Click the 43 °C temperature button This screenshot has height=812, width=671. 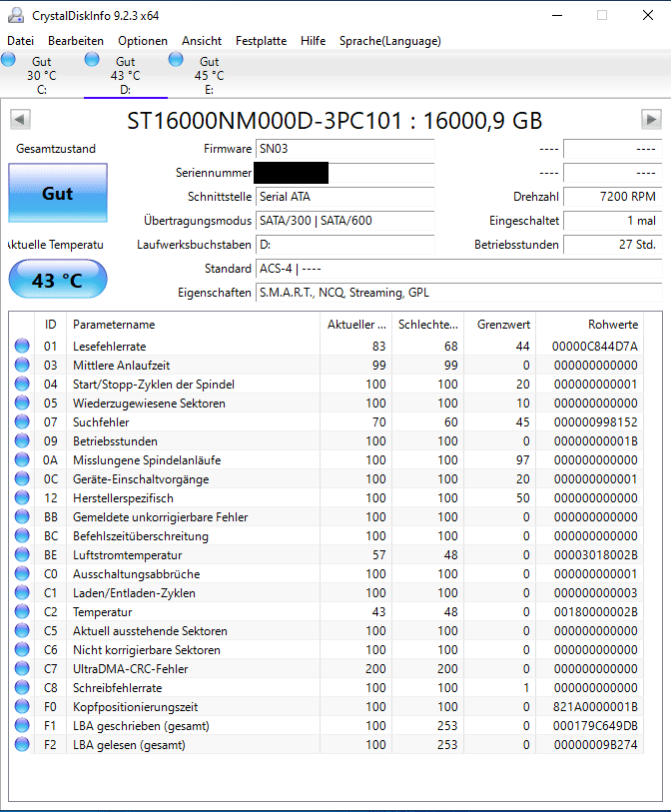point(58,280)
